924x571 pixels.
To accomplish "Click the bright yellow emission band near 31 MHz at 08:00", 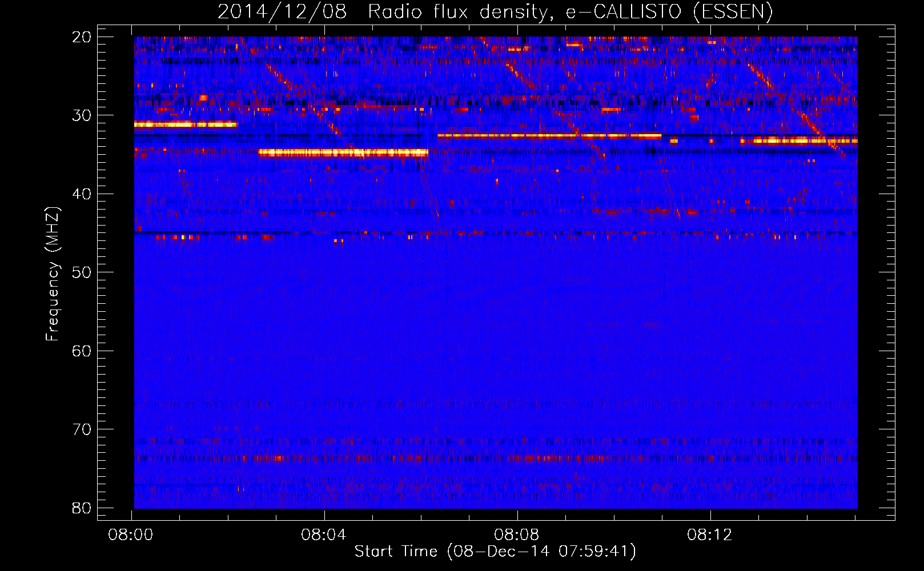I will pyautogui.click(x=186, y=124).
